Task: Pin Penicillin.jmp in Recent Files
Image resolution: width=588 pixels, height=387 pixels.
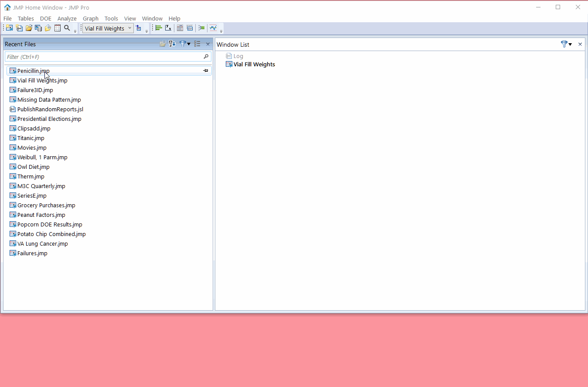Action: coord(205,70)
